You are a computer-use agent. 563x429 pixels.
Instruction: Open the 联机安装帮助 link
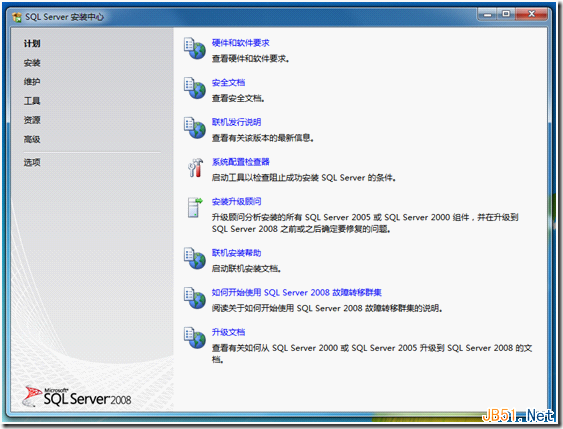[x=236, y=253]
